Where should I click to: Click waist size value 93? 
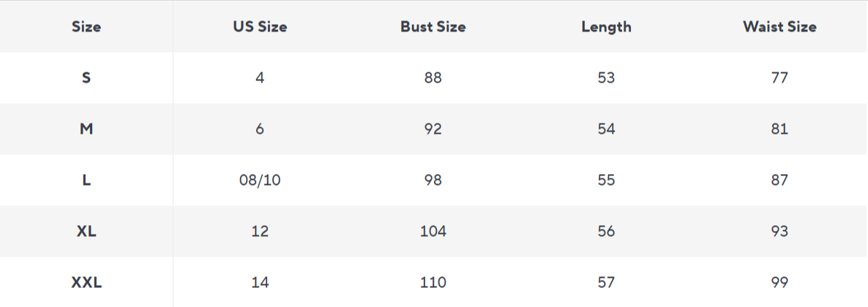click(779, 231)
